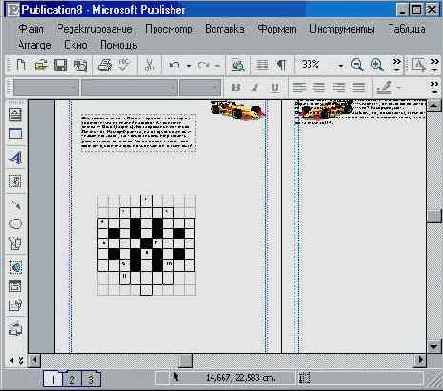443x391 pixels.
Task: Open the Файл menu
Action: [31, 29]
